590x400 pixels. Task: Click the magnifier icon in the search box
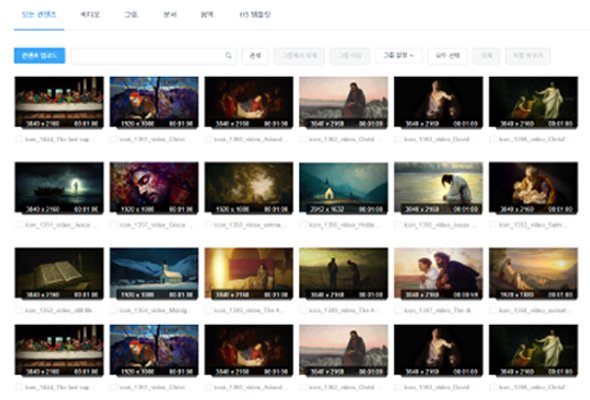[228, 56]
